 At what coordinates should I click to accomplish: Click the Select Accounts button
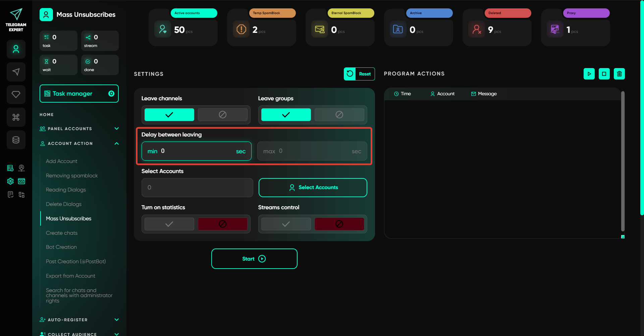coord(313,187)
